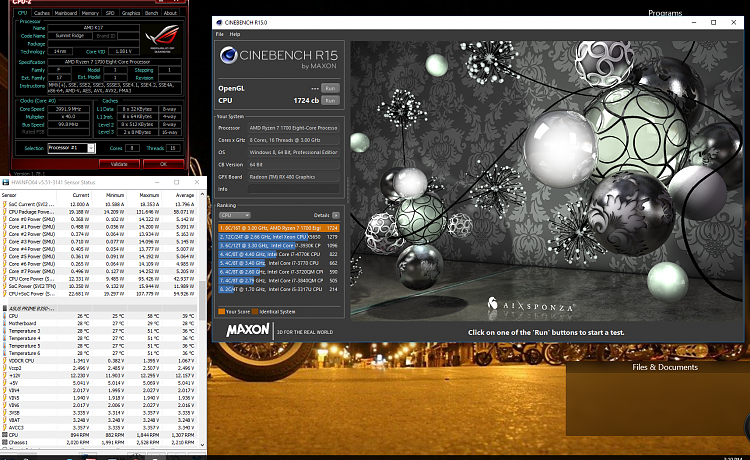Select the Core i7-3770 ranking entry
Image resolution: width=750 pixels, height=460 pixels.
coord(279,263)
